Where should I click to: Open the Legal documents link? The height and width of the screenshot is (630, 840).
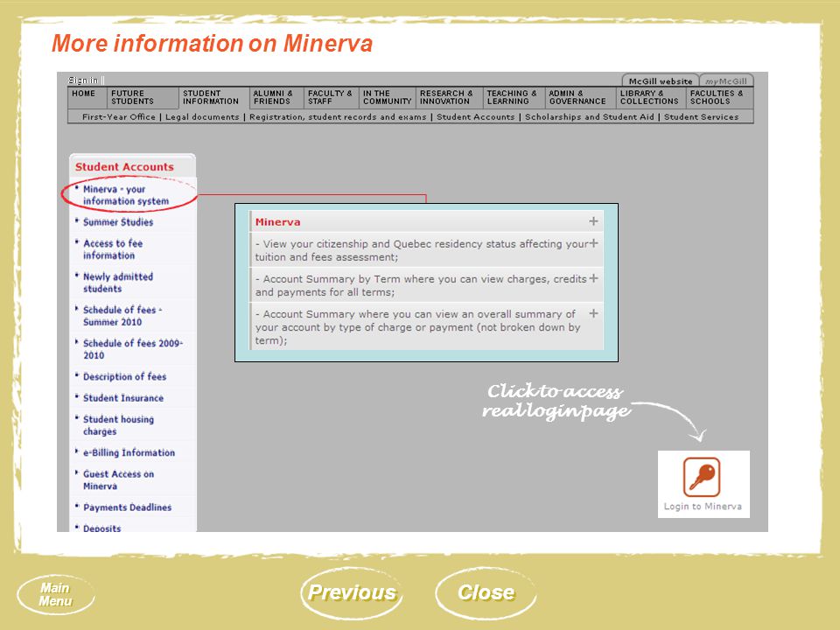[202, 116]
